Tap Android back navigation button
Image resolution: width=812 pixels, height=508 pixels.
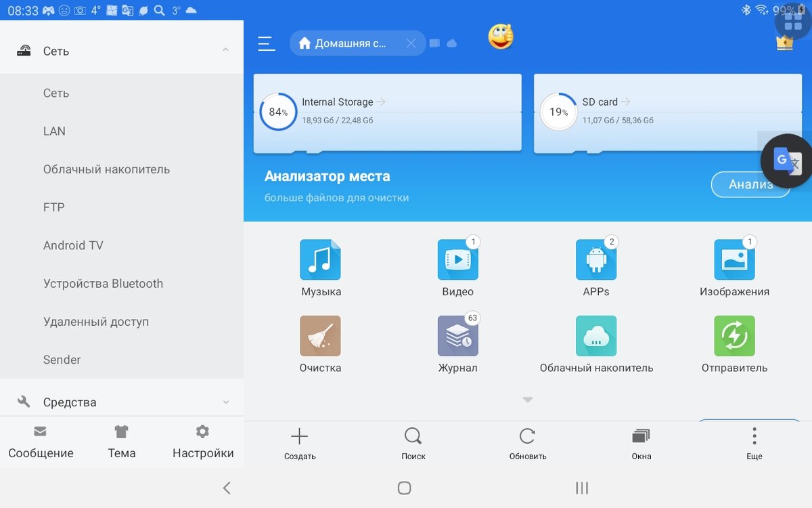(227, 488)
